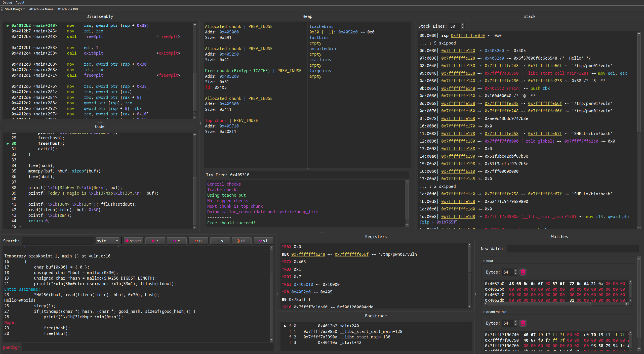Click Start Program in toolbar
The width and height of the screenshot is (644, 354).
point(15,9)
